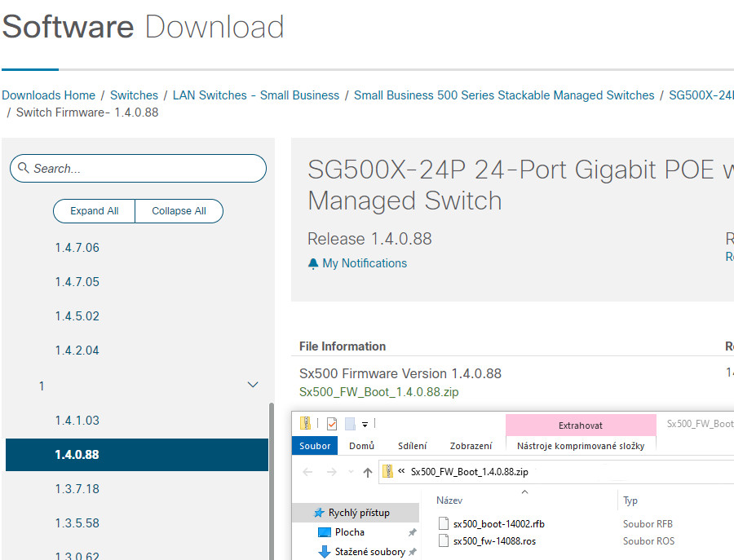Screen dimensions: 734x560
Task: Click the 'Soubor ROS' type cell
Action: coord(649,541)
